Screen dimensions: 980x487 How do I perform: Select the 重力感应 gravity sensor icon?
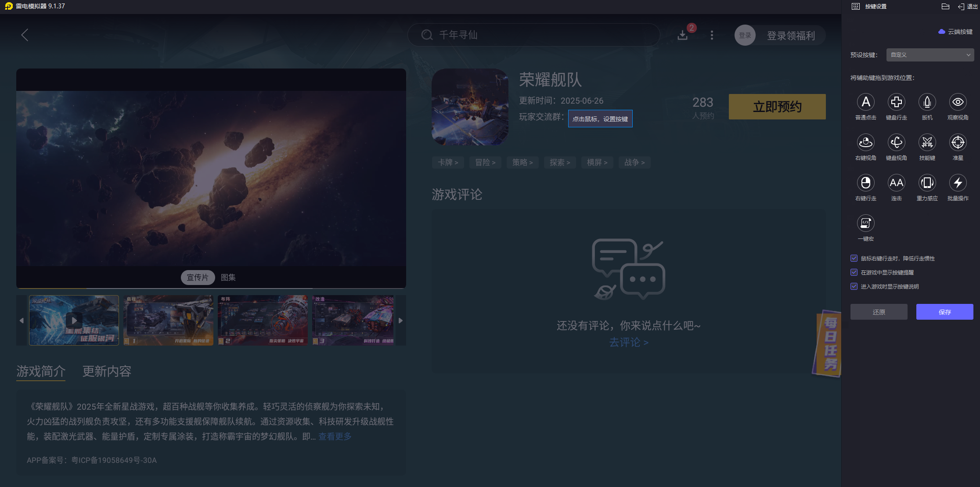point(927,183)
